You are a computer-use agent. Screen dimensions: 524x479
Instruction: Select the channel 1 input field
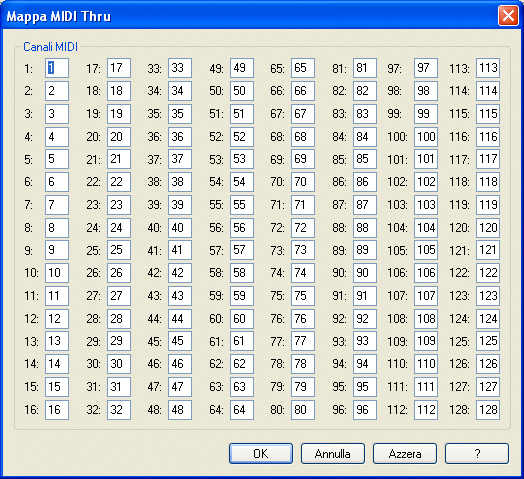[x=57, y=68]
